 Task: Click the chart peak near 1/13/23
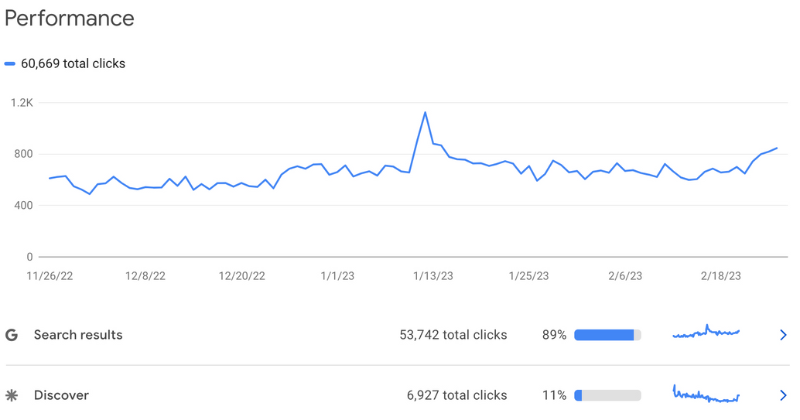pos(425,113)
